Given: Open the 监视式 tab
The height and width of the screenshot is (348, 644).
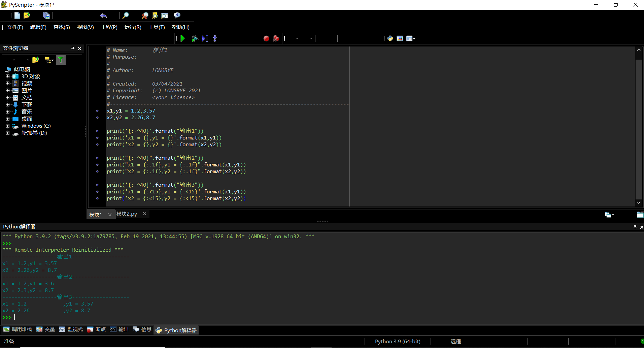Looking at the screenshot, I should click(x=71, y=329).
